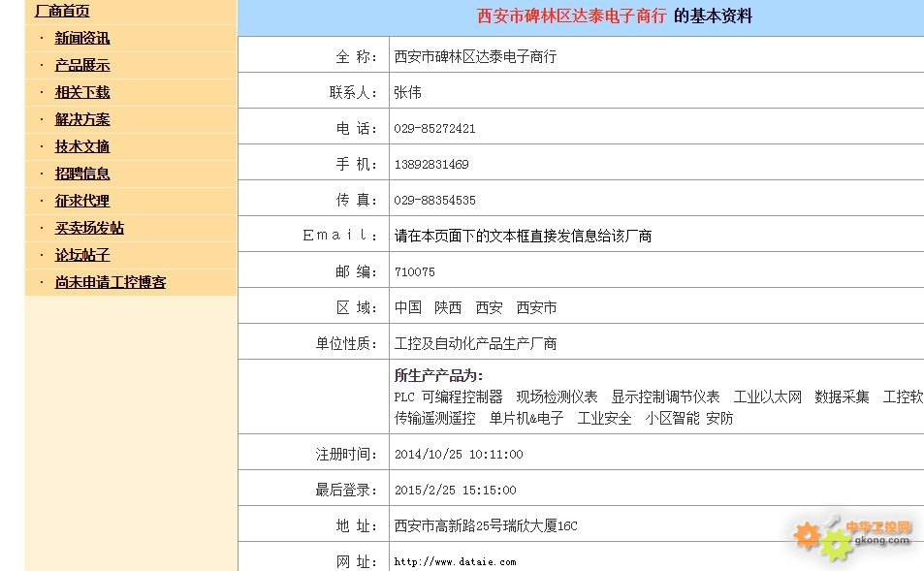Open 技术文摘 sidebar item
The height and width of the screenshot is (571, 924).
[x=82, y=146]
